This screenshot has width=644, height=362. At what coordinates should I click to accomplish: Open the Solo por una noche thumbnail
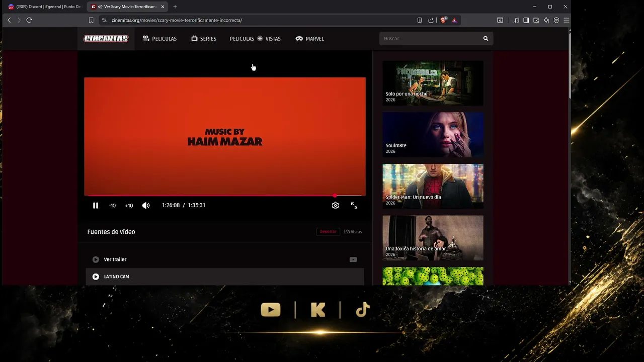click(x=433, y=83)
